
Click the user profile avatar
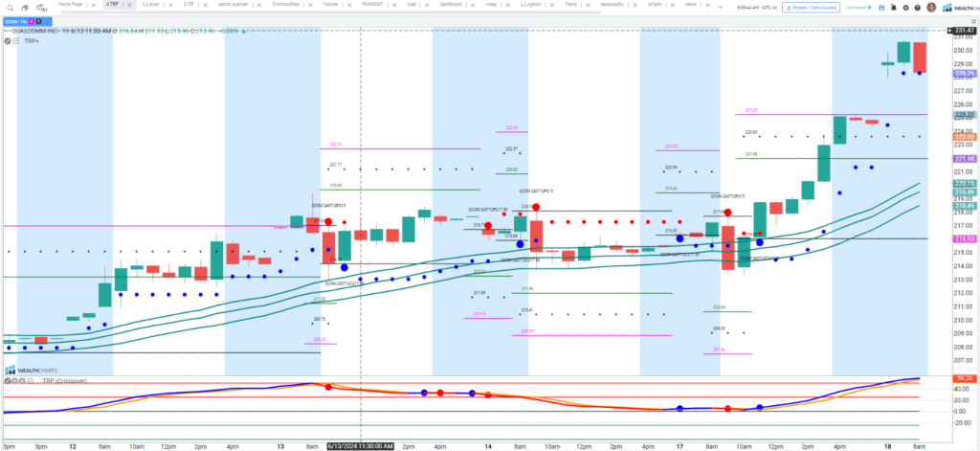931,7
